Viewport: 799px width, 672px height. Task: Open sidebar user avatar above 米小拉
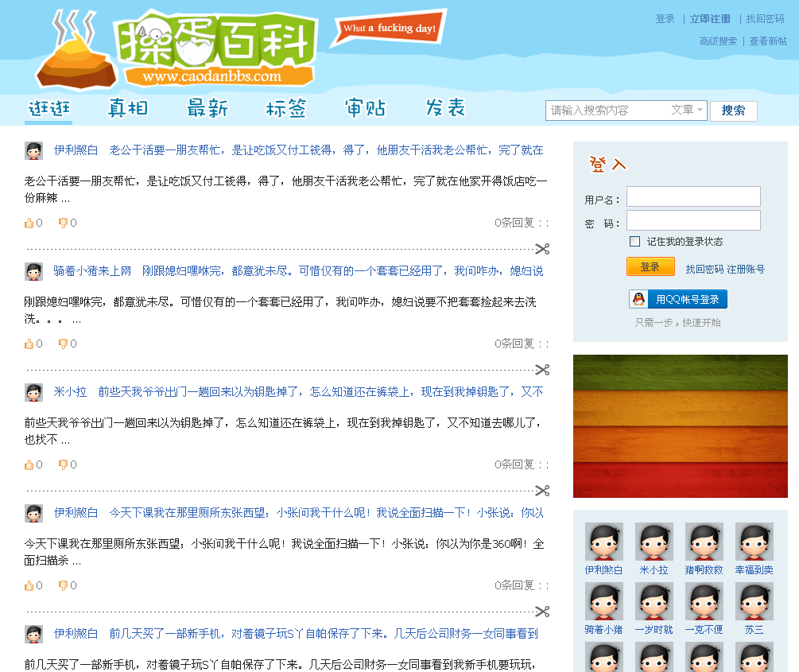coord(654,542)
